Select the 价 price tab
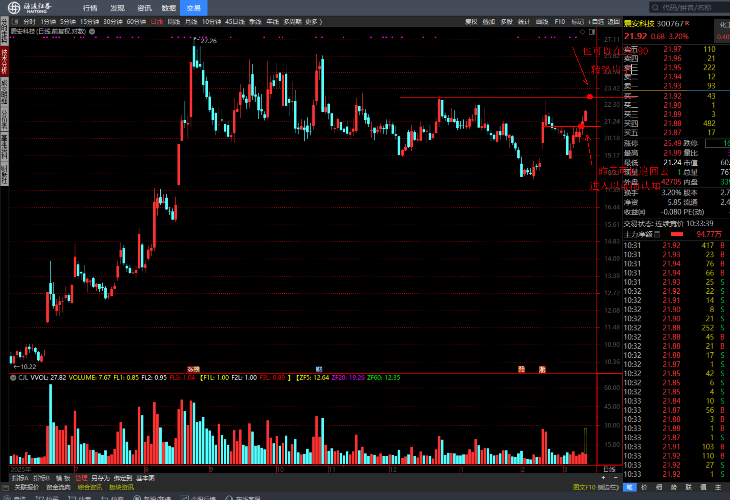 click(644, 487)
